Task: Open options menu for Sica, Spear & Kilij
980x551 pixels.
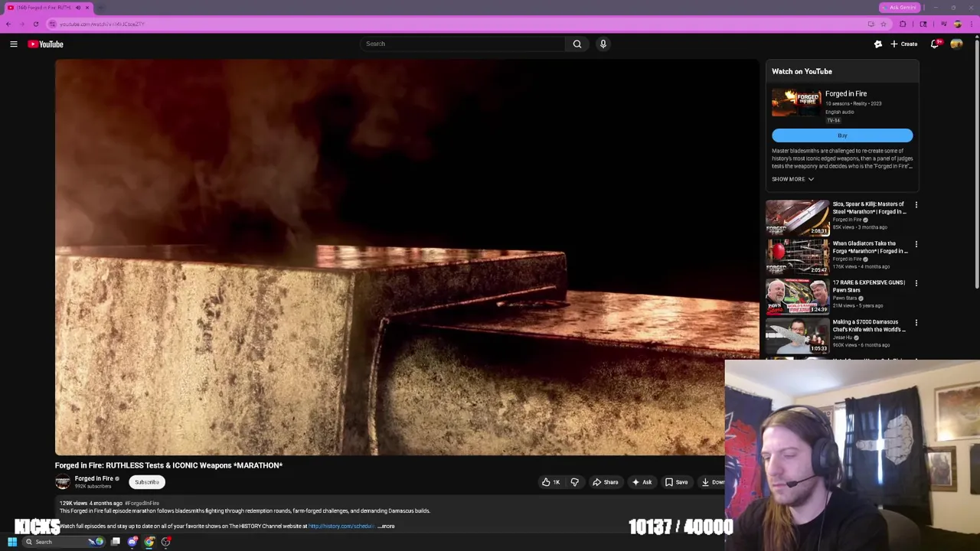Action: pos(916,205)
